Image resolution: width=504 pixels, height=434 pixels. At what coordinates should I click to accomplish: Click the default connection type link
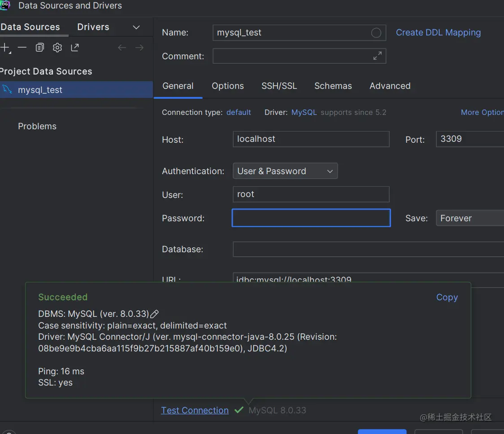[x=239, y=112]
